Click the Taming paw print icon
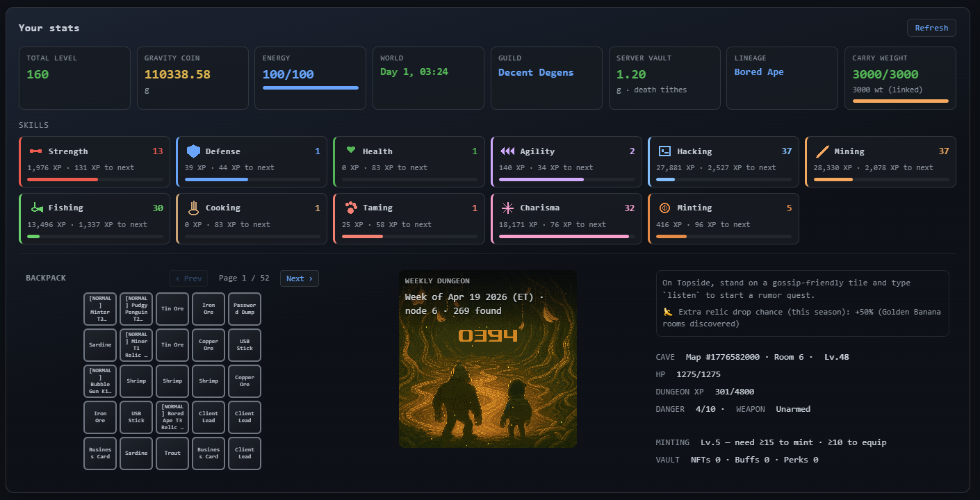The width and height of the screenshot is (980, 500). [x=351, y=208]
